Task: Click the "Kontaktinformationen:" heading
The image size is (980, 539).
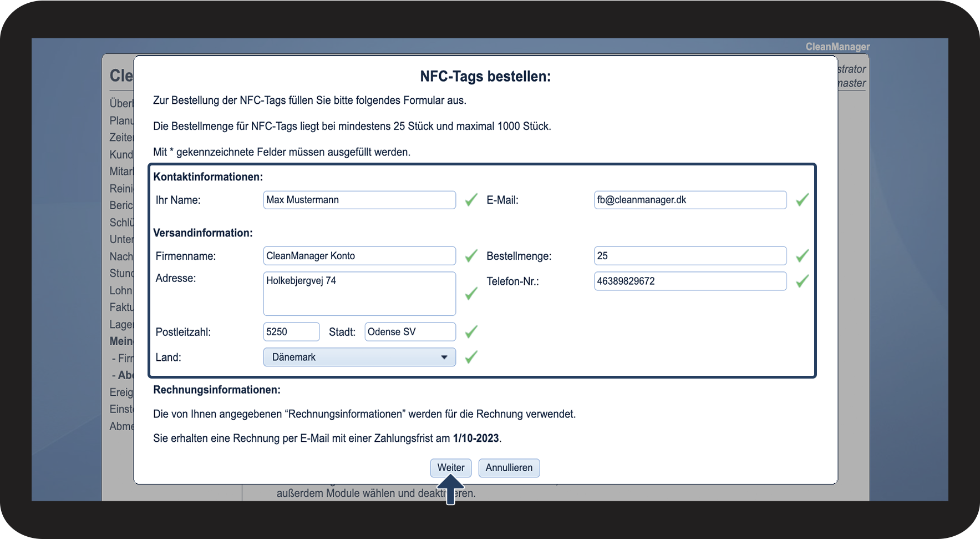Action: point(208,177)
